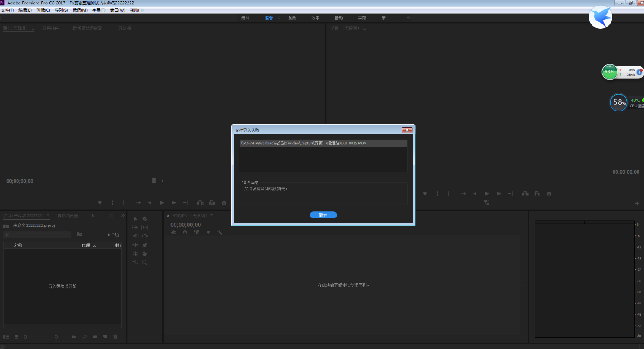Open the program monitor panel menu
This screenshot has width=644, height=349.
tap(365, 28)
